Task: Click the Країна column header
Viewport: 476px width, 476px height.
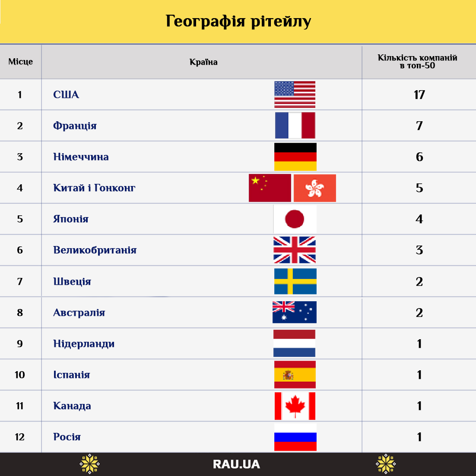Action: click(x=203, y=62)
